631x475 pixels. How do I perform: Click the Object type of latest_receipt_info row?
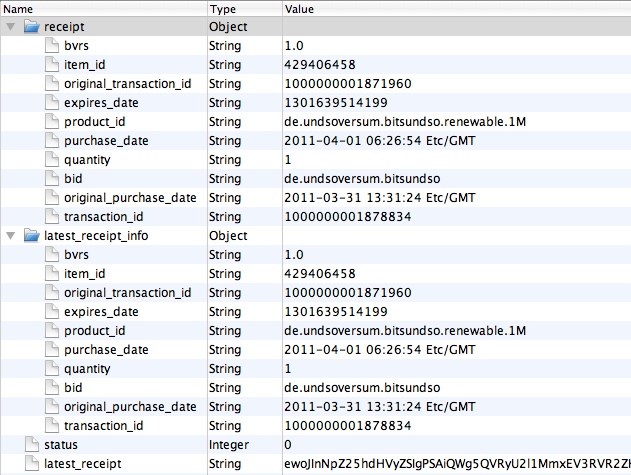point(228,235)
